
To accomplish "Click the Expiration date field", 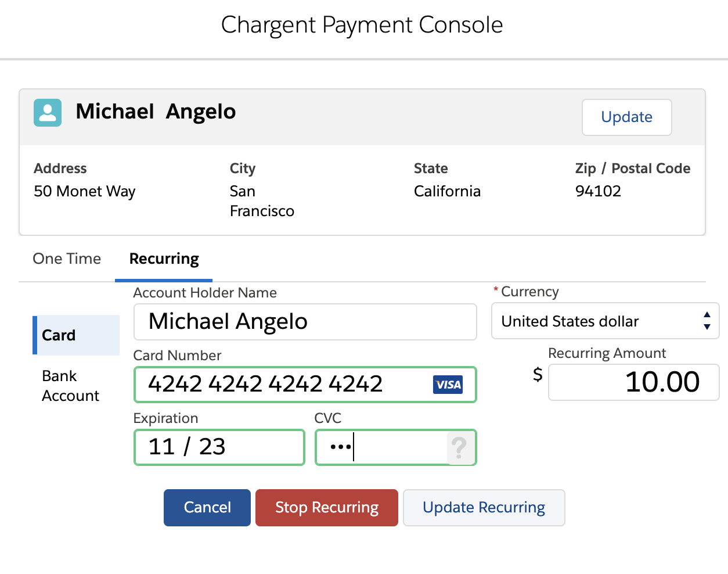I will [219, 447].
